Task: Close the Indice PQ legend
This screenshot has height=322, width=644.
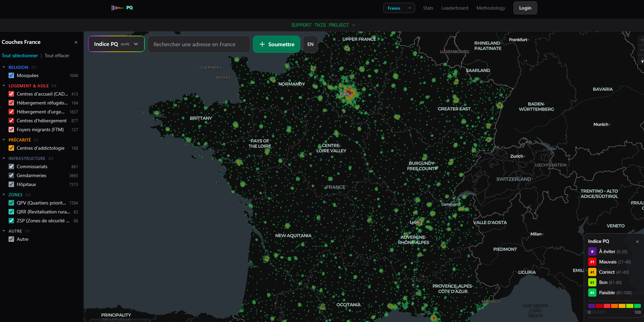Action: tap(637, 241)
